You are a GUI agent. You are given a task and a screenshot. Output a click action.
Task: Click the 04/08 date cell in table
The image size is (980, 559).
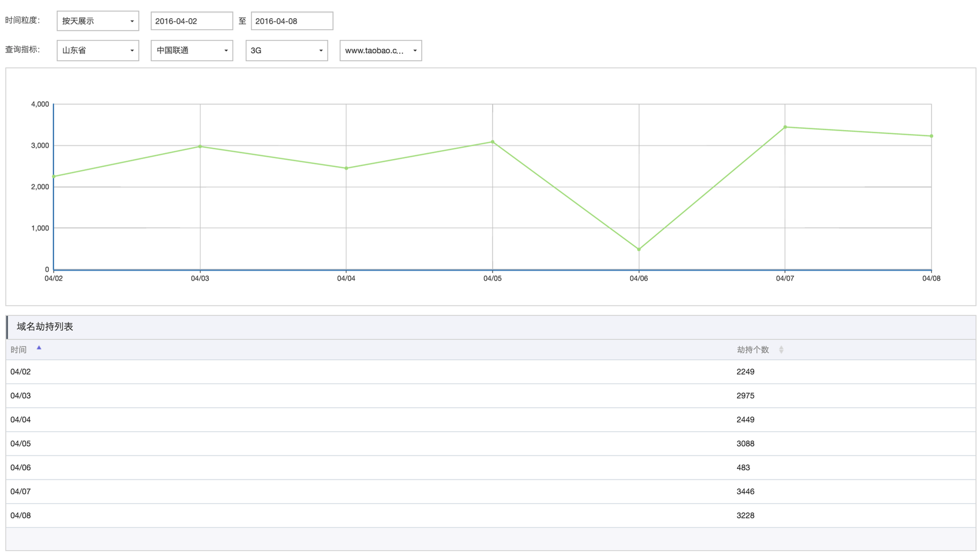pyautogui.click(x=21, y=515)
